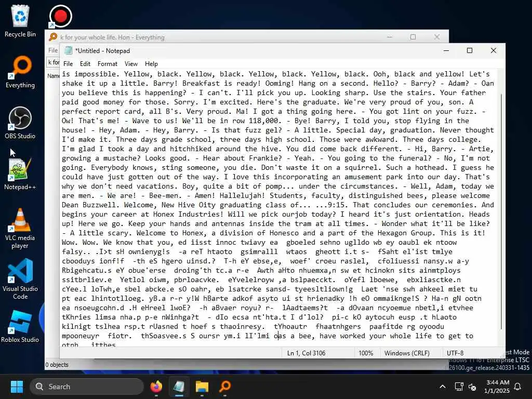Screen dimensions: 532x399
Task: Click the Notepad vertical scrollbar thumb
Action: click(x=501, y=211)
